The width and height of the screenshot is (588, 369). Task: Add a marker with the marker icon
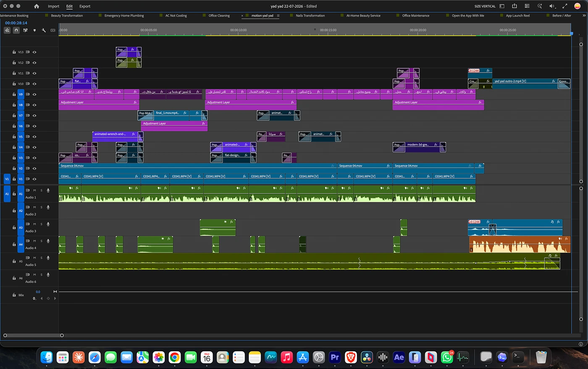pos(34,30)
